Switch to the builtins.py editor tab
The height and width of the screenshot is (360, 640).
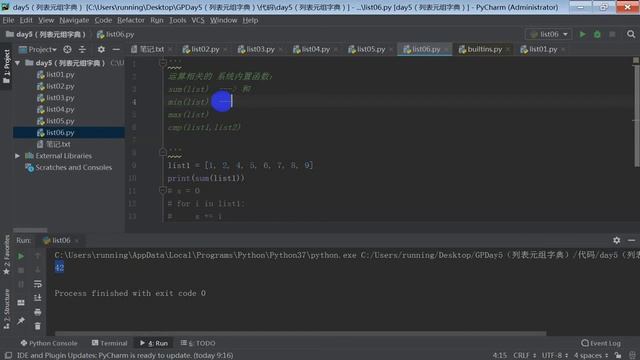click(484, 49)
